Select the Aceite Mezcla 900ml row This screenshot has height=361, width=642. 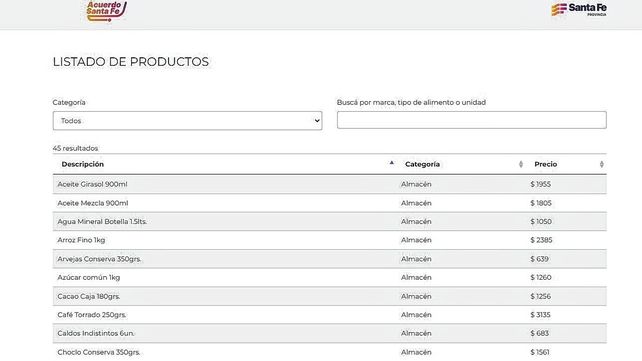point(330,203)
